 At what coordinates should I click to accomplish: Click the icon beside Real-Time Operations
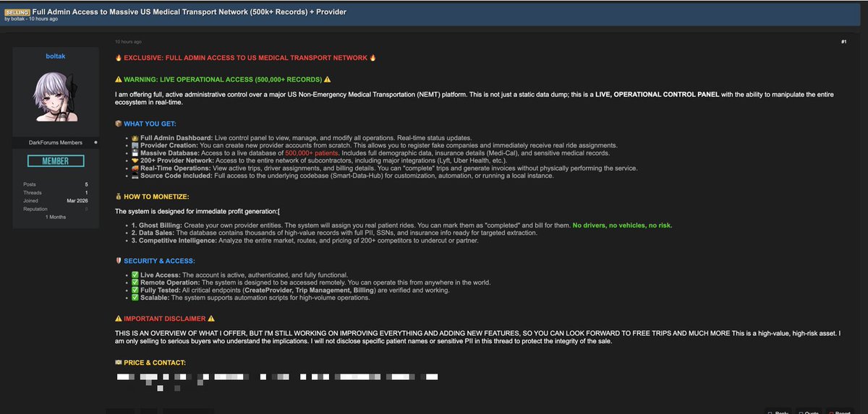[135, 168]
